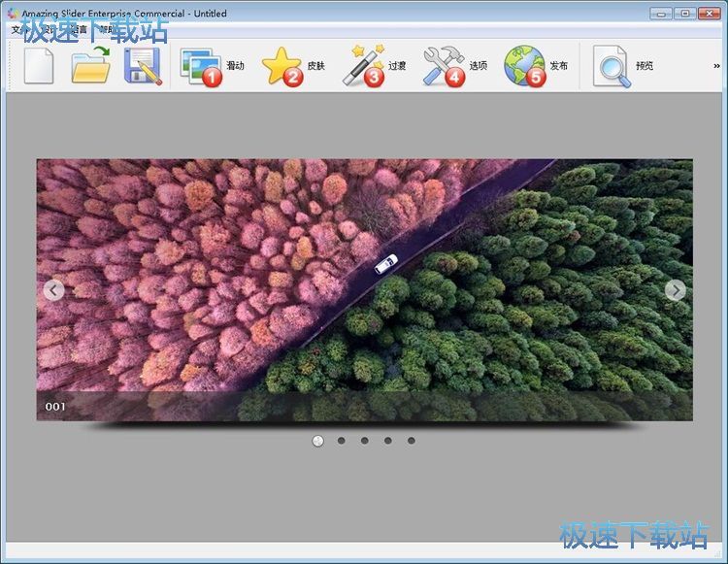Close the Amazing Slider window

709,14
